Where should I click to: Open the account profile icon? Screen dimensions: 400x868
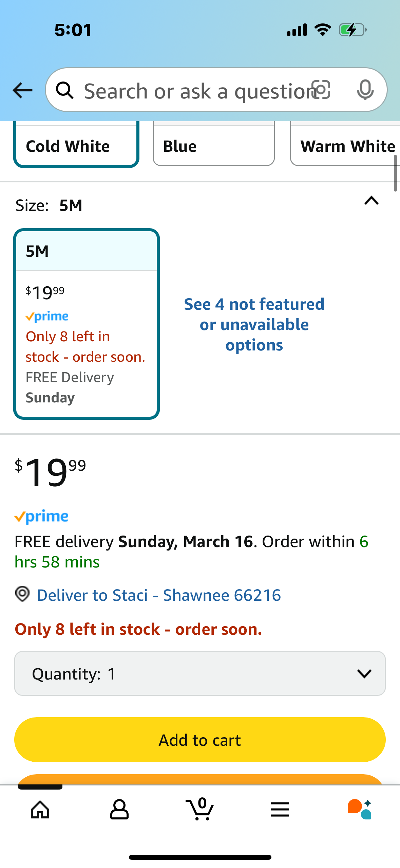point(119,810)
